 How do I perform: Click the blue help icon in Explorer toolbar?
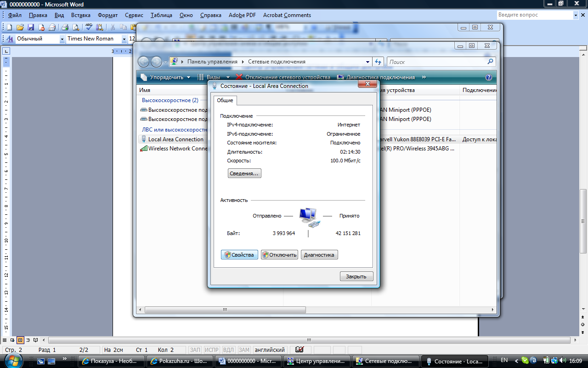click(x=489, y=77)
